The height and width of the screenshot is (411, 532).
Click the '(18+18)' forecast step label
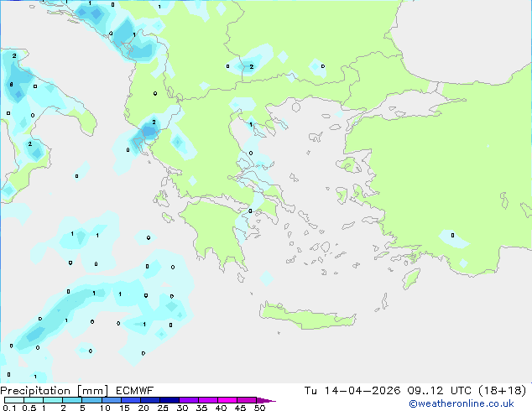(502, 391)
